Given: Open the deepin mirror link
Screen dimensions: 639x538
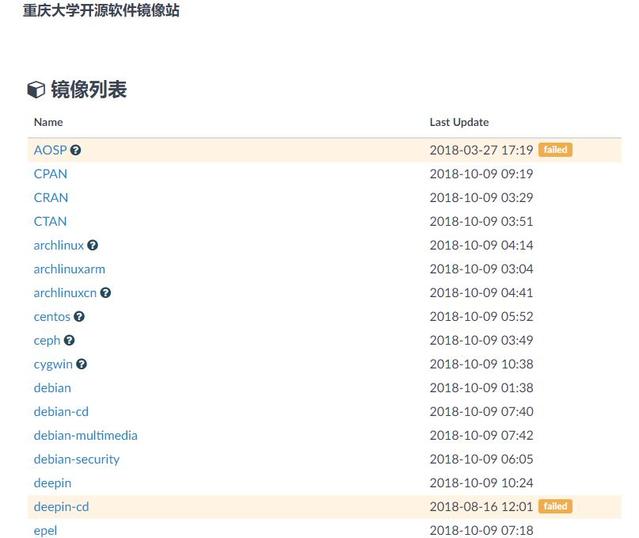Looking at the screenshot, I should 53,483.
